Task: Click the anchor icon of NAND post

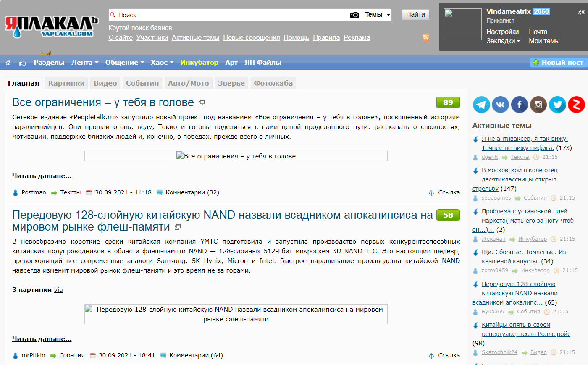Action: (x=431, y=356)
